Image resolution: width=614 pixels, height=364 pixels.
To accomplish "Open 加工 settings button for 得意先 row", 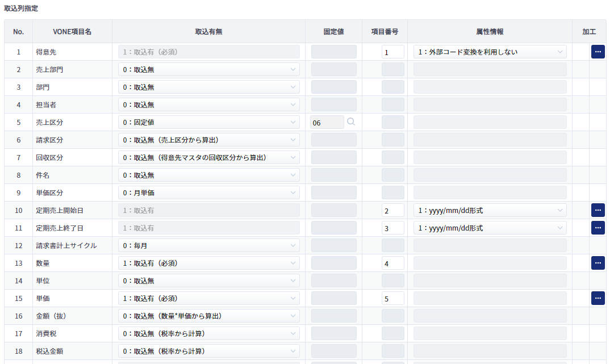I will tap(598, 52).
